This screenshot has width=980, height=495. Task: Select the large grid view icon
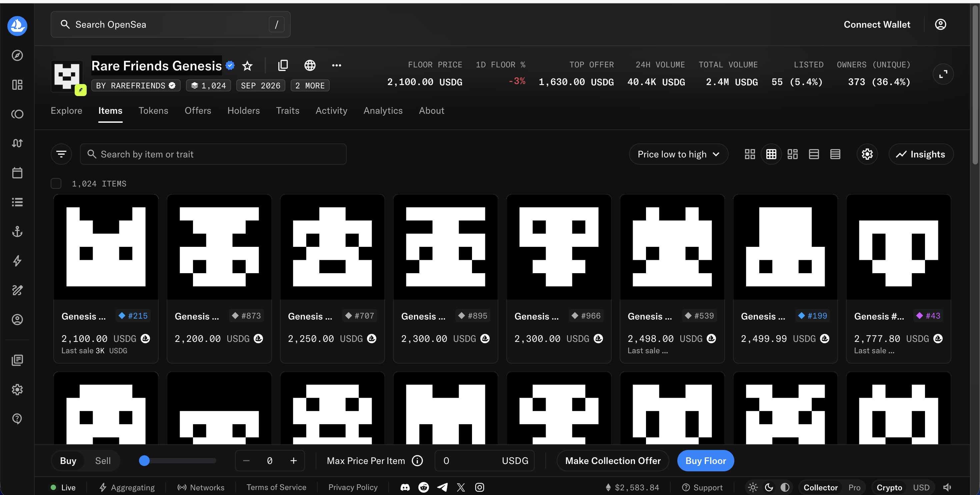coord(749,154)
